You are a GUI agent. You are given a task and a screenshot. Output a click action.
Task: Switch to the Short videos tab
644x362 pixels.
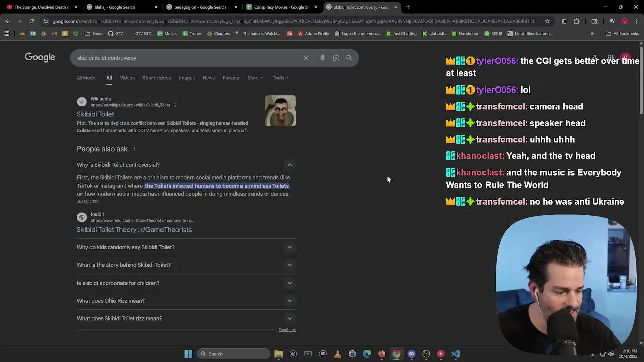(156, 78)
